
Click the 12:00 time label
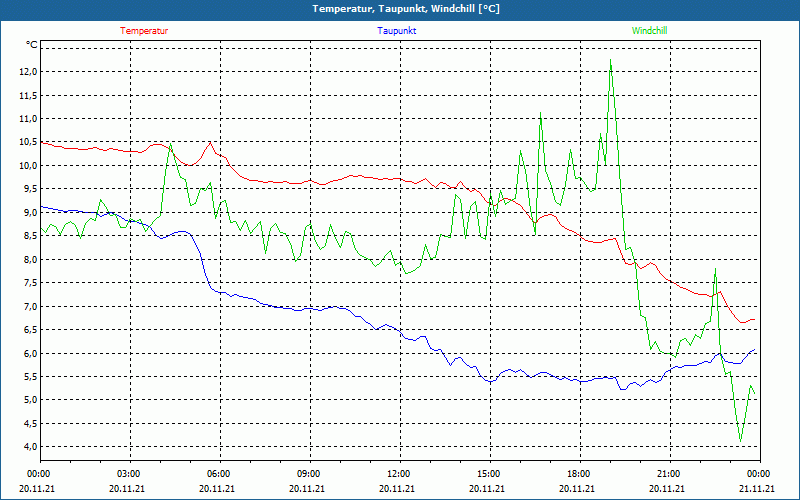(397, 474)
